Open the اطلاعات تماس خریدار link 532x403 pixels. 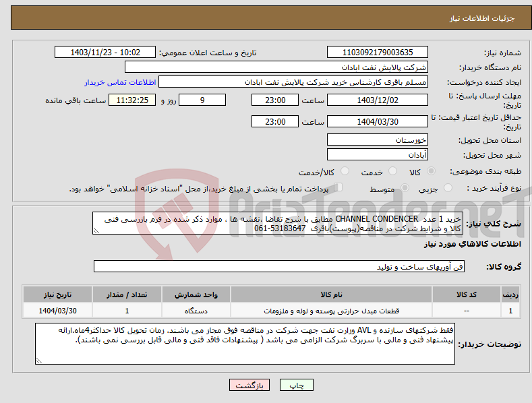coord(120,82)
